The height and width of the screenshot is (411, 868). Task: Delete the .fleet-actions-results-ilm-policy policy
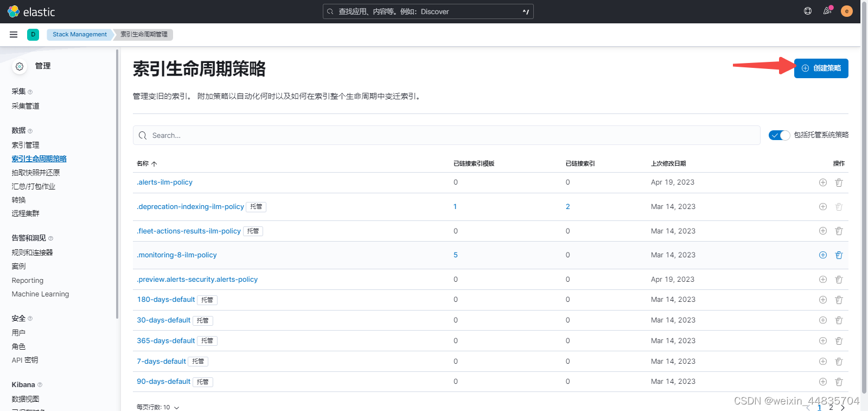pos(839,231)
